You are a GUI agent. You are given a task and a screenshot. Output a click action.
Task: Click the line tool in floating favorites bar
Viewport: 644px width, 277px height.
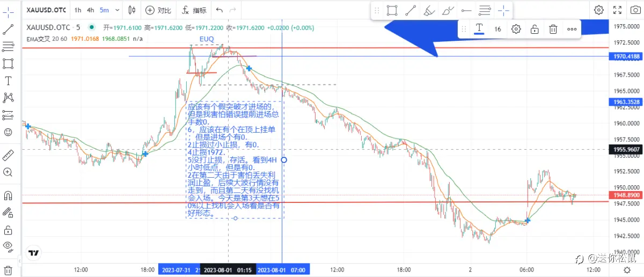[411, 10]
